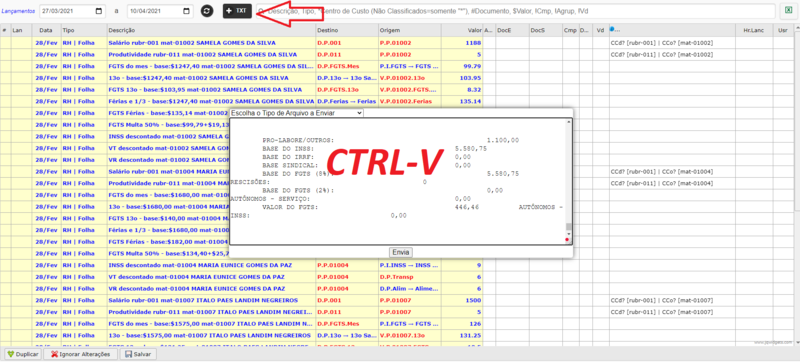The width and height of the screenshot is (800, 362).
Task: Sort by the Valor column header
Action: pyautogui.click(x=462, y=31)
